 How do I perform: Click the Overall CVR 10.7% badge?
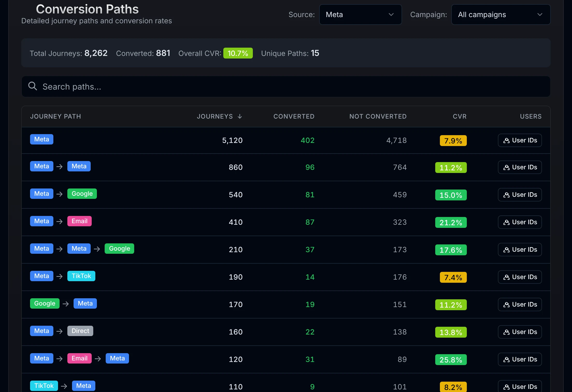pyautogui.click(x=238, y=53)
